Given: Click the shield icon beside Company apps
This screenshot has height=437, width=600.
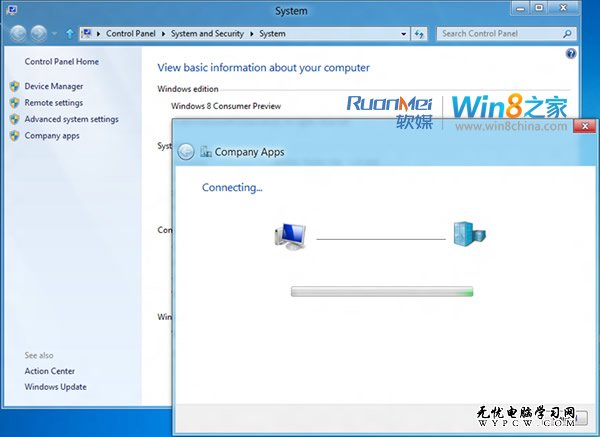Looking at the screenshot, I should [x=15, y=135].
